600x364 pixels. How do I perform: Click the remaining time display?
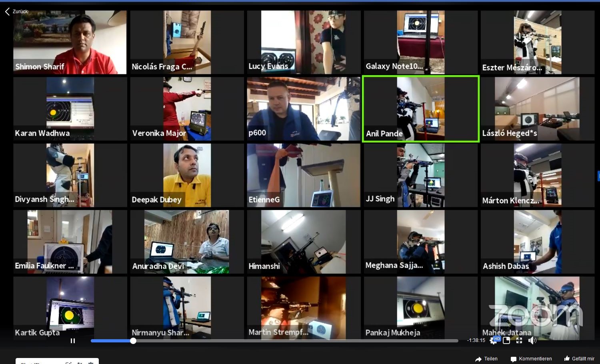pyautogui.click(x=476, y=340)
